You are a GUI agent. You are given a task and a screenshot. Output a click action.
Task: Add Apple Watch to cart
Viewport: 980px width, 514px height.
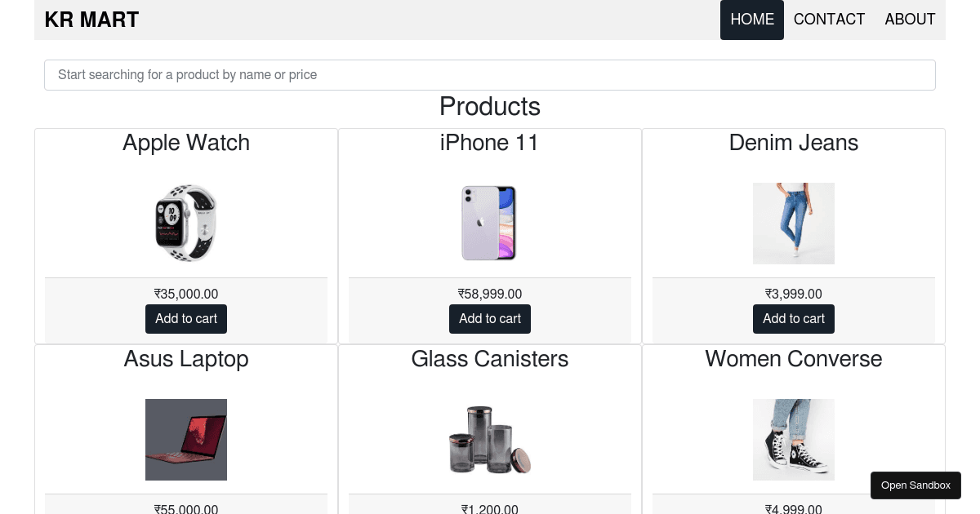click(x=186, y=319)
